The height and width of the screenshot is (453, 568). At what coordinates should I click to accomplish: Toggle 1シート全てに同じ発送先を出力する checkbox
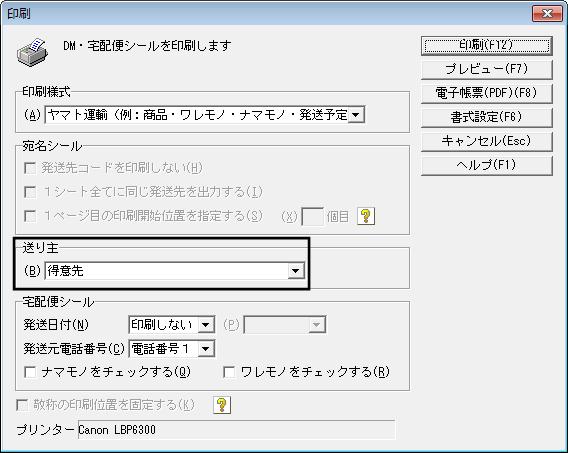tap(30, 192)
